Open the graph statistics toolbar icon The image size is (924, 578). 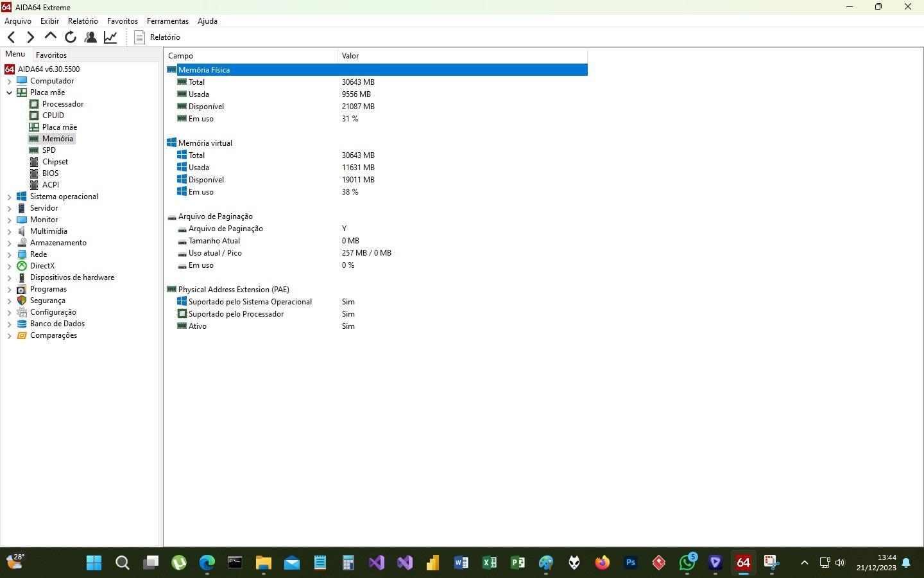click(110, 37)
